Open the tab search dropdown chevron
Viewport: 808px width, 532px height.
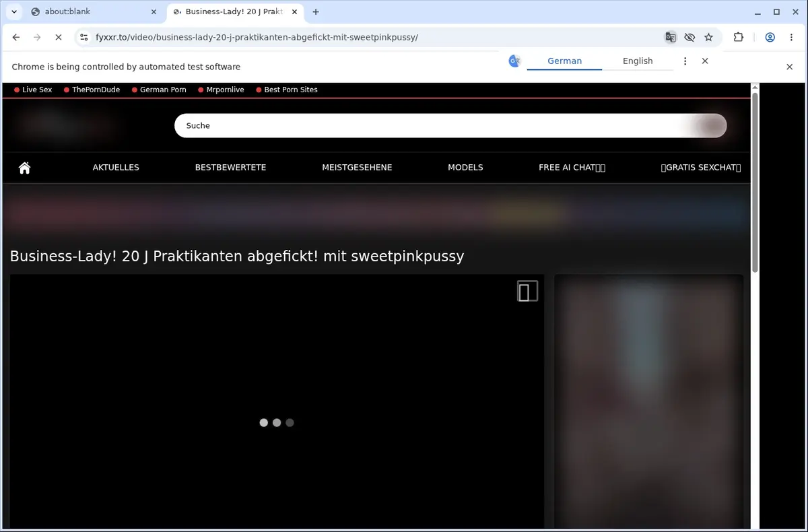coord(14,11)
